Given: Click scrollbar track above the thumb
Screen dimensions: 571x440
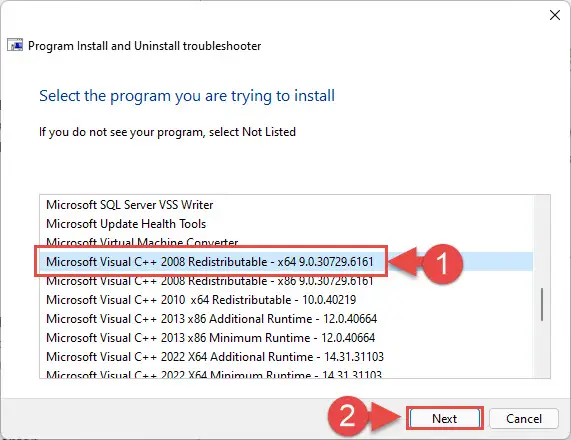Looking at the screenshot, I should pos(542,241).
